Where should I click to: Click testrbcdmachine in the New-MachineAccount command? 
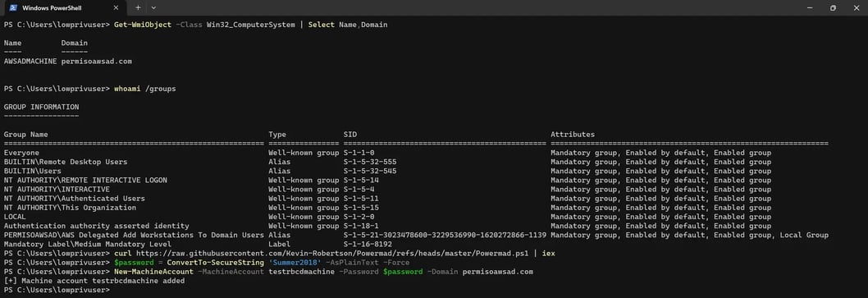point(302,272)
